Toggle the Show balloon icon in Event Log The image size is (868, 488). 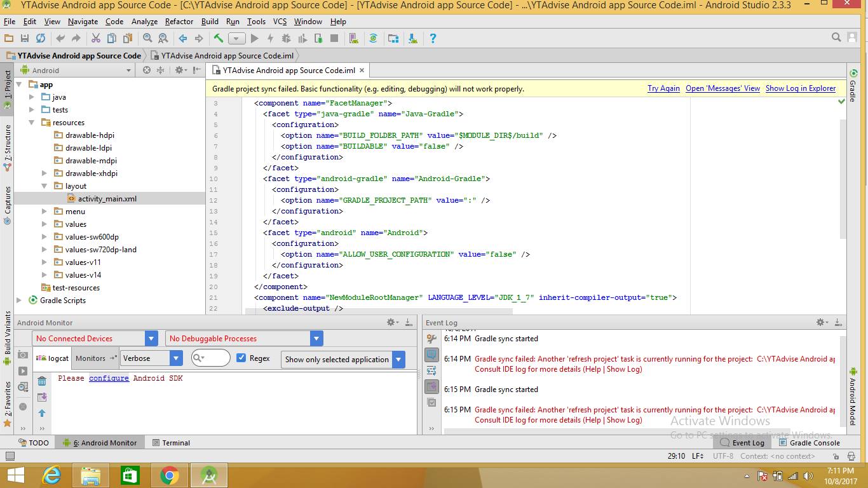point(431,355)
